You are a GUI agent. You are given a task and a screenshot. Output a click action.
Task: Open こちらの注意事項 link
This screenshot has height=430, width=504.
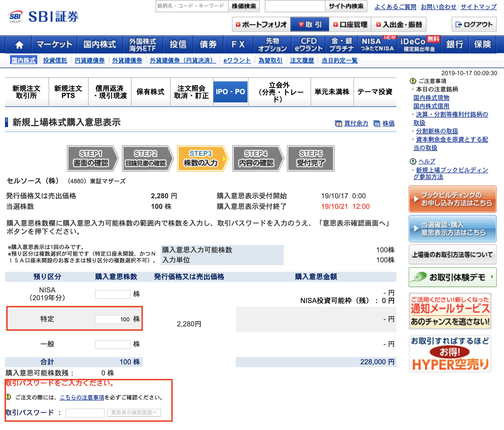(82, 397)
